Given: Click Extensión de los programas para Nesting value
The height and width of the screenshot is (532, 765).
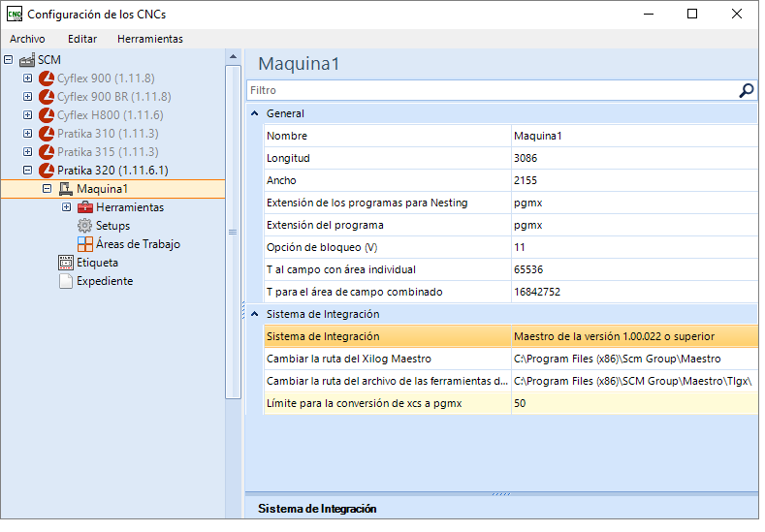Looking at the screenshot, I should click(635, 203).
